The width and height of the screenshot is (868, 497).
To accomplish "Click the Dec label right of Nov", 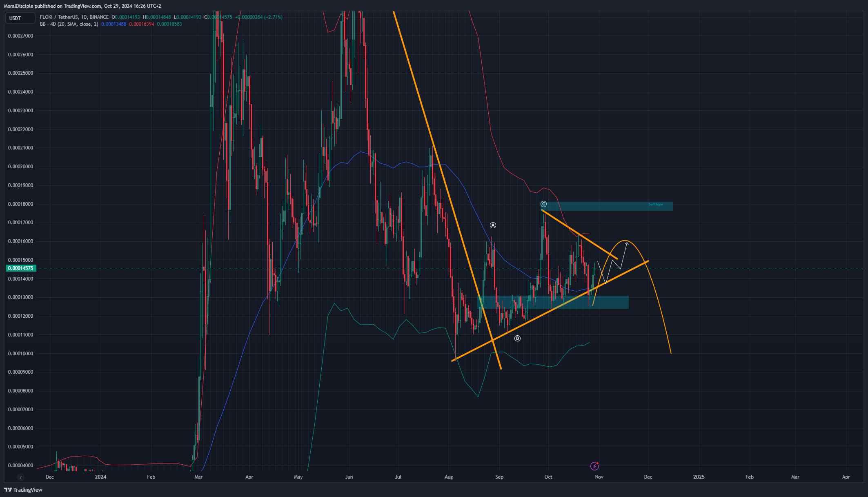I will click(648, 477).
